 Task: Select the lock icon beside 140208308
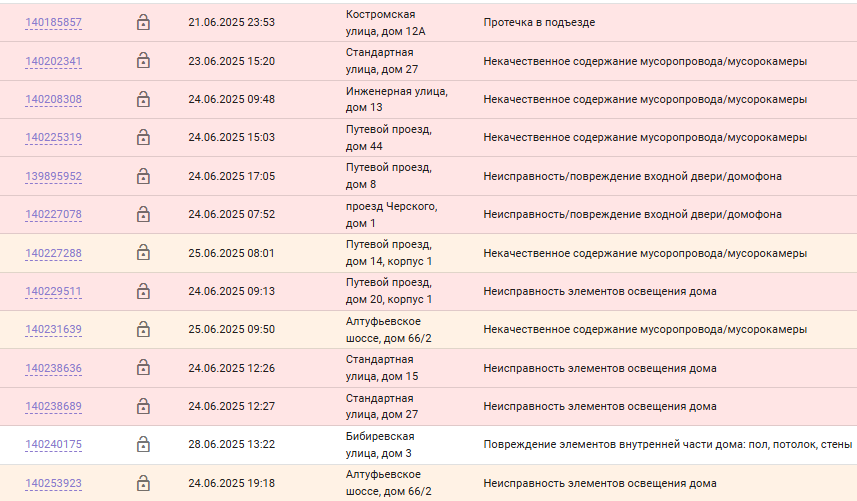click(x=143, y=99)
